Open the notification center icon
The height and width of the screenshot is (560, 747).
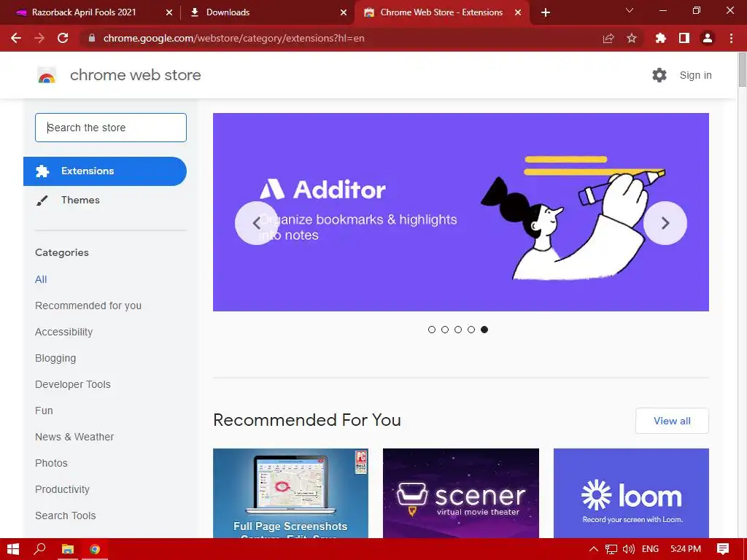click(723, 549)
